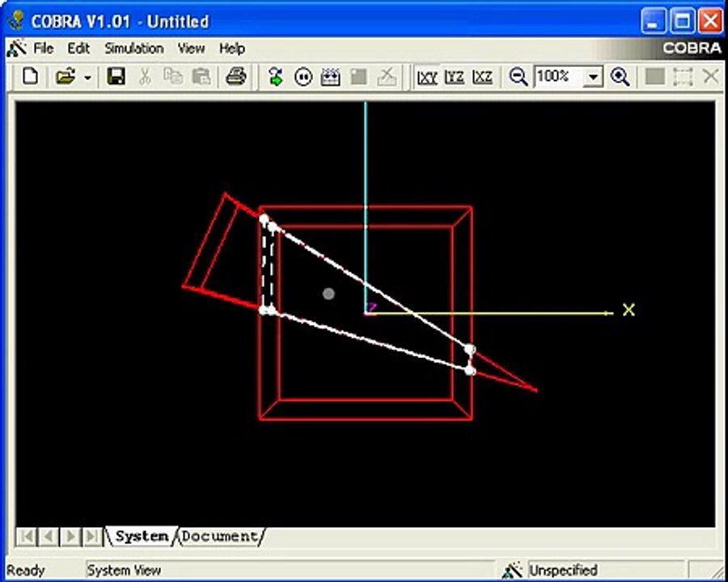The width and height of the screenshot is (728, 582).
Task: Open the Help menu
Action: tap(232, 48)
